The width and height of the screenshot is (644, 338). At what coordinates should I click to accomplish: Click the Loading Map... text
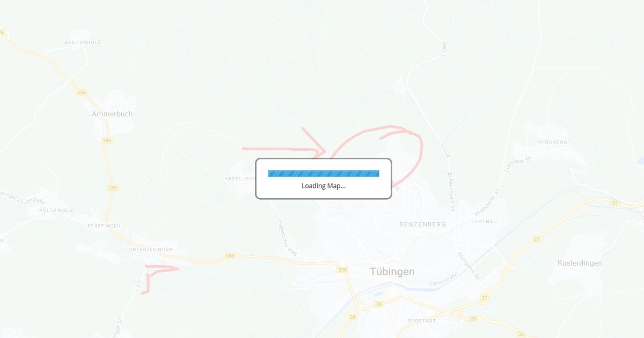324,186
